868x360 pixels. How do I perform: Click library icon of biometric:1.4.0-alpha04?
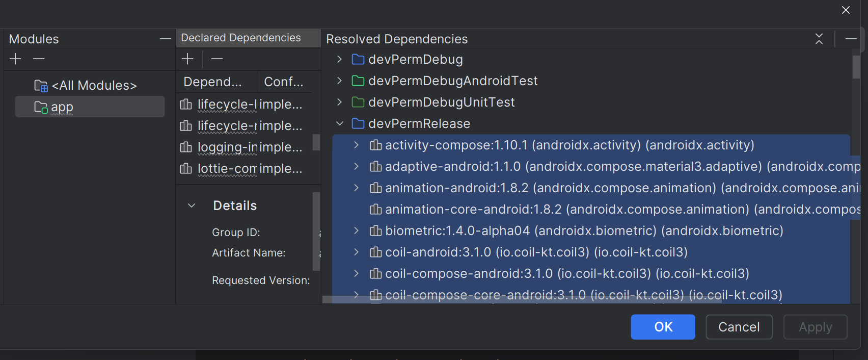(x=375, y=231)
